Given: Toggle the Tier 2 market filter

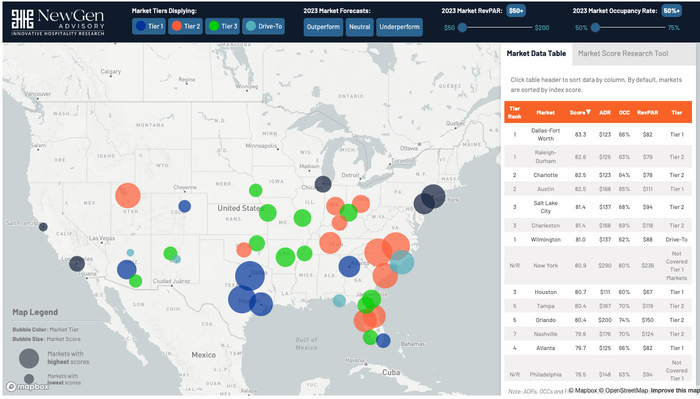Looking at the screenshot, I should pyautogui.click(x=185, y=26).
